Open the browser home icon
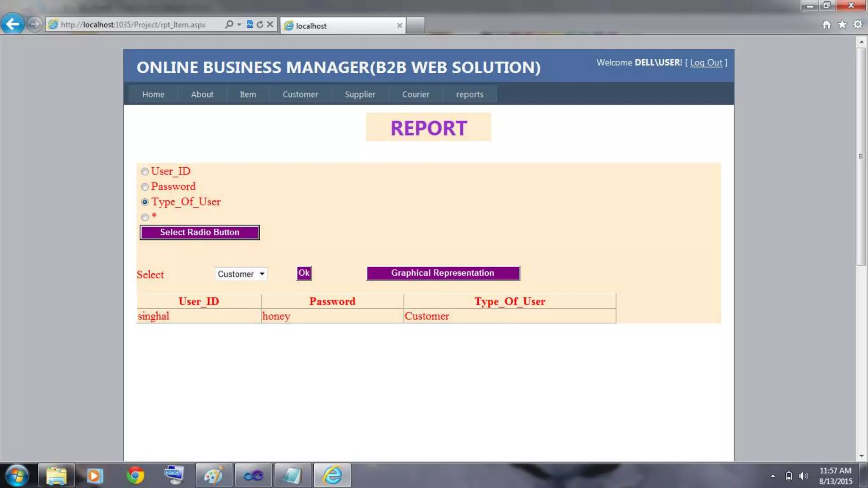This screenshot has height=488, width=868. [826, 25]
